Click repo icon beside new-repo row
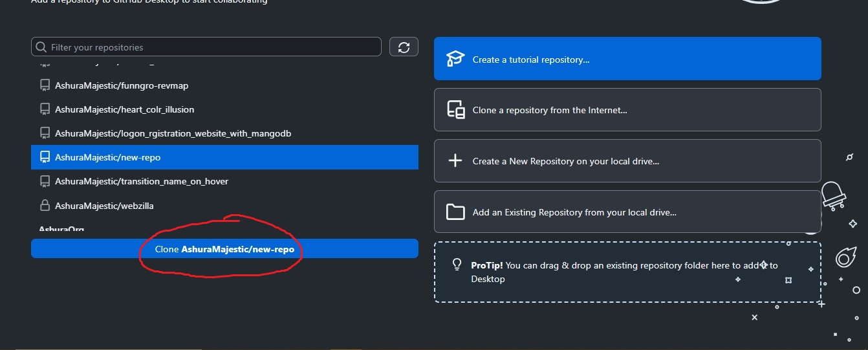The width and height of the screenshot is (868, 350). (x=45, y=157)
